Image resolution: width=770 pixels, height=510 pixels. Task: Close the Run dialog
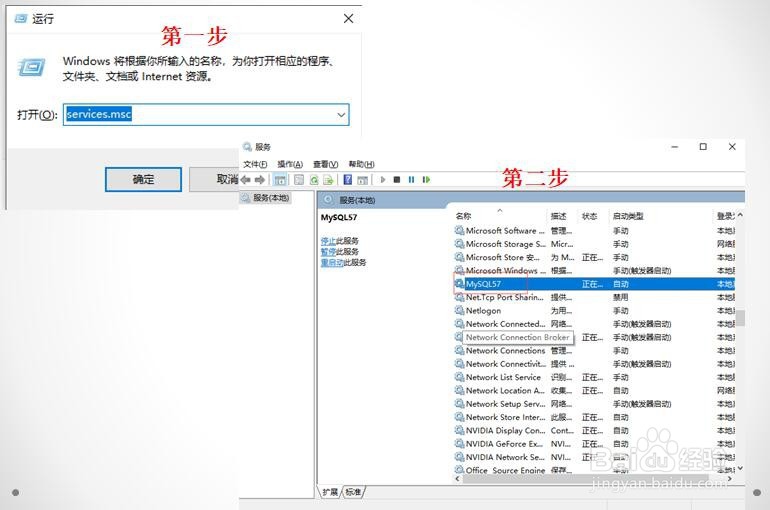pos(348,19)
